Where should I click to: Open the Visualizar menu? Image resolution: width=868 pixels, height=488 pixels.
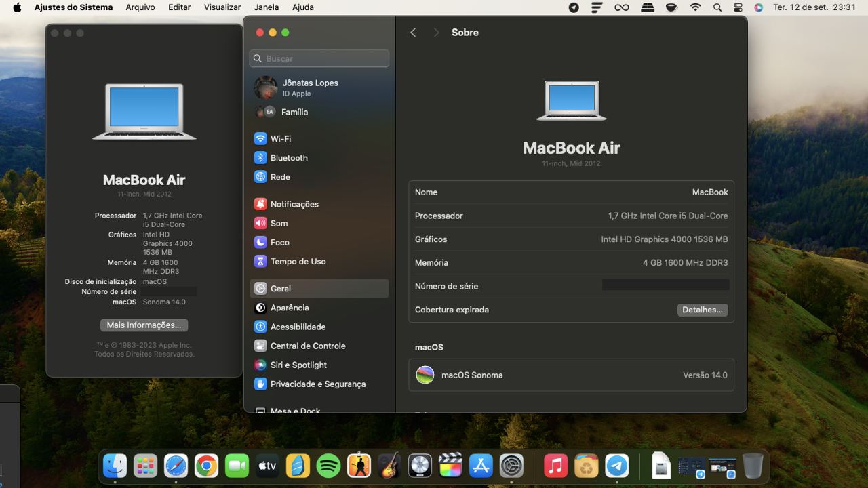click(222, 7)
